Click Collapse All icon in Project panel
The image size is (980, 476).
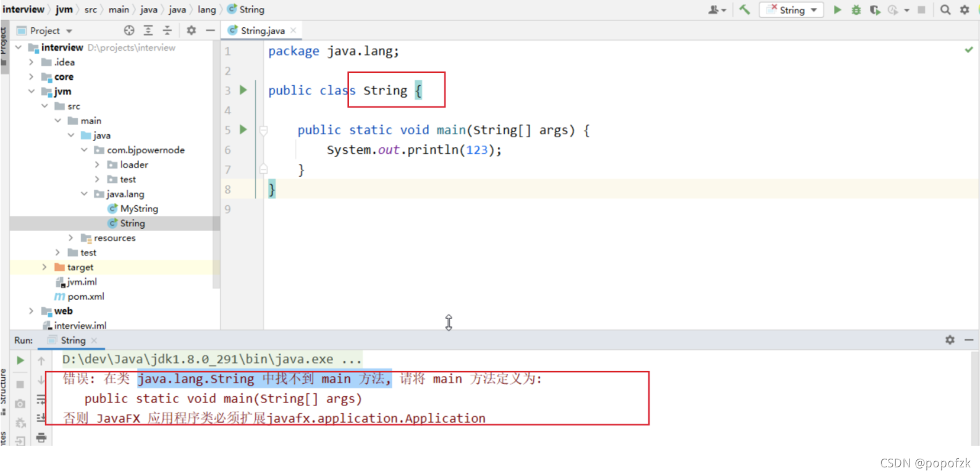[x=167, y=30]
